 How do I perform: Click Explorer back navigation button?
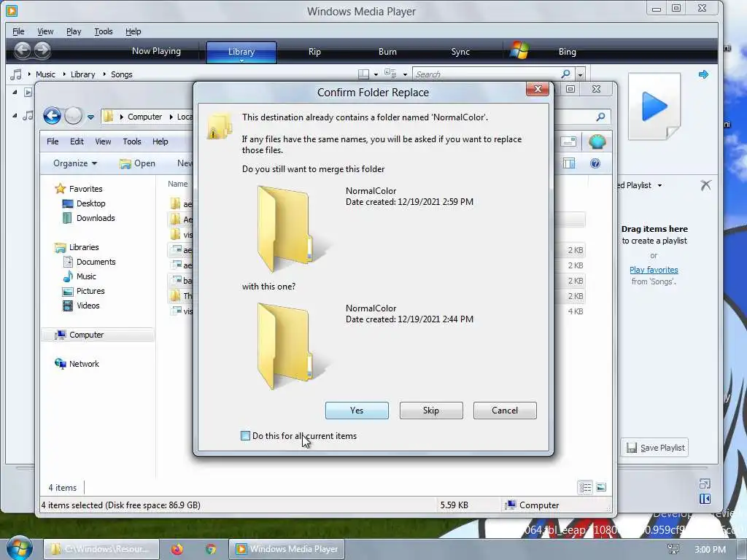52,116
